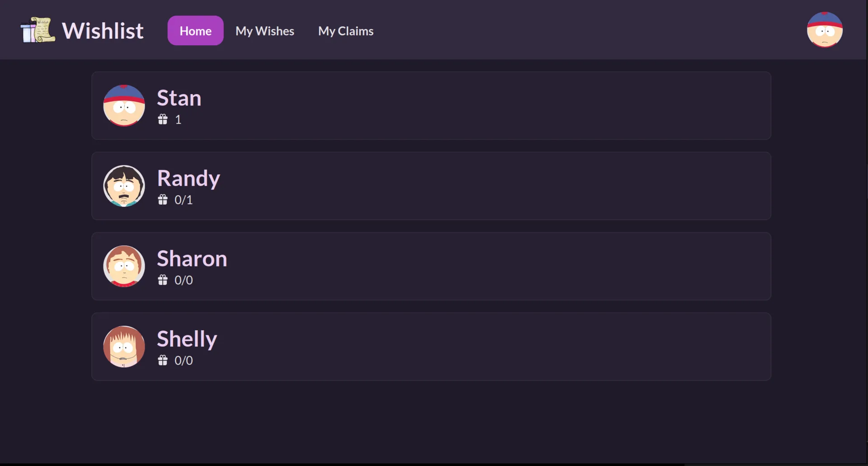This screenshot has width=868, height=466.
Task: Open the My Claims tab
Action: [x=345, y=31]
